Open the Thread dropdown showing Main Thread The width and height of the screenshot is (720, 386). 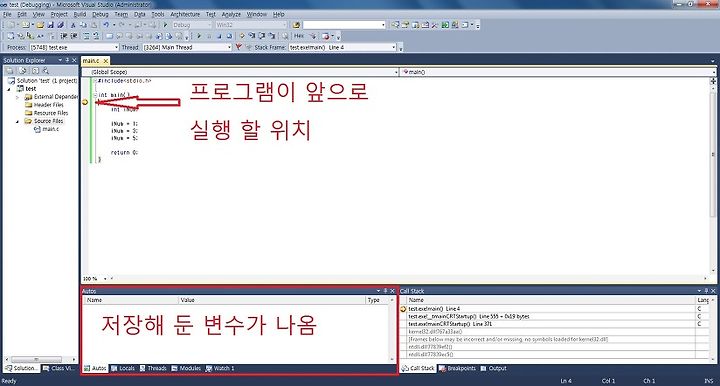[x=187, y=47]
